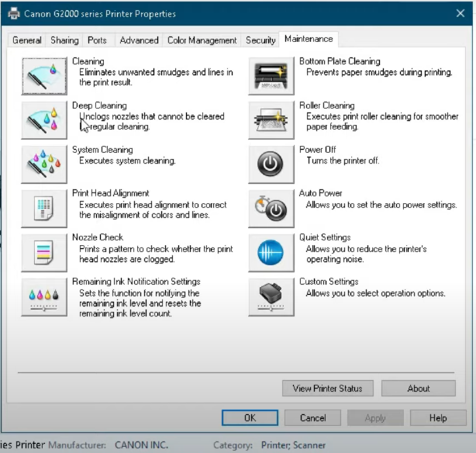The image size is (476, 453).
Task: Click the 'Nozzle Check' label text
Action: point(98,237)
